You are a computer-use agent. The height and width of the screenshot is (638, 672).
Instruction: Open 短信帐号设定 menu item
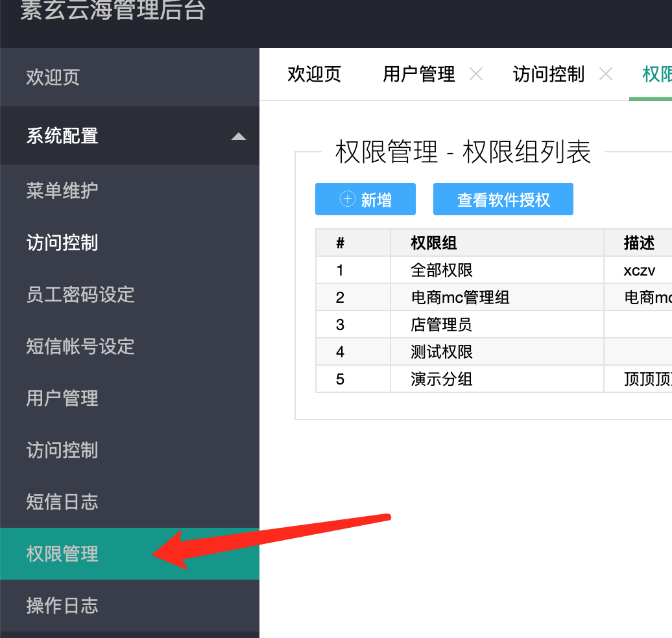pyautogui.click(x=80, y=346)
